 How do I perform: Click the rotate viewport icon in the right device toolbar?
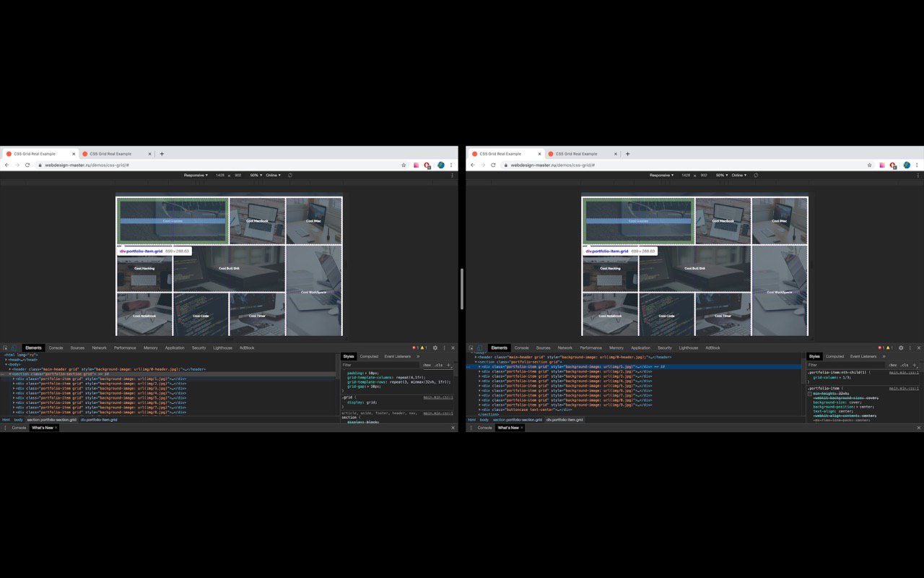coord(756,175)
